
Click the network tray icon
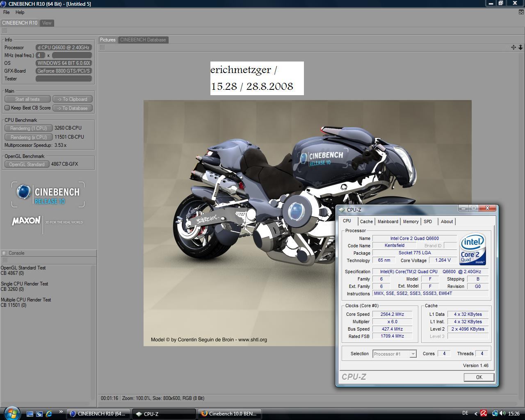(x=495, y=414)
